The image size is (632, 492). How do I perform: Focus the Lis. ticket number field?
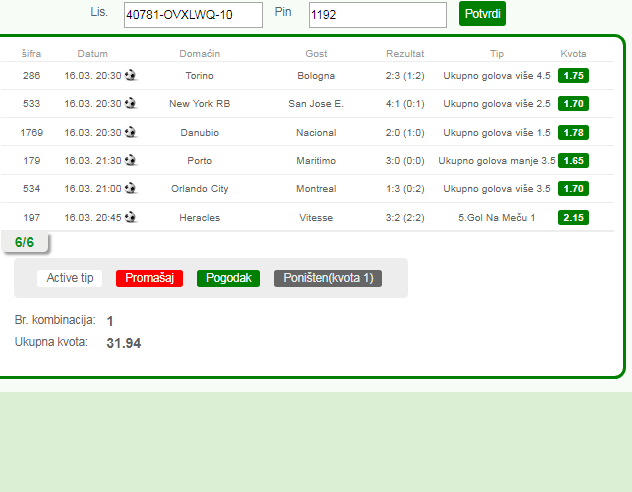[x=193, y=15]
